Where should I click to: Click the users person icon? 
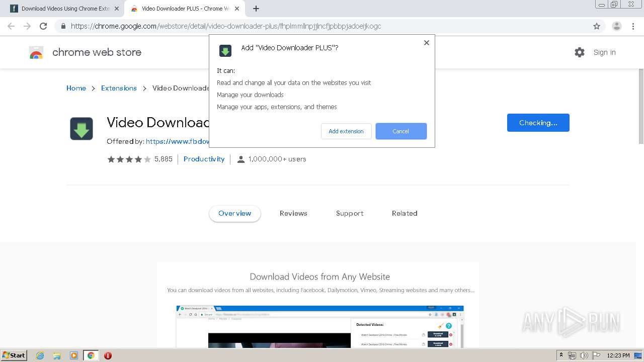tap(240, 159)
